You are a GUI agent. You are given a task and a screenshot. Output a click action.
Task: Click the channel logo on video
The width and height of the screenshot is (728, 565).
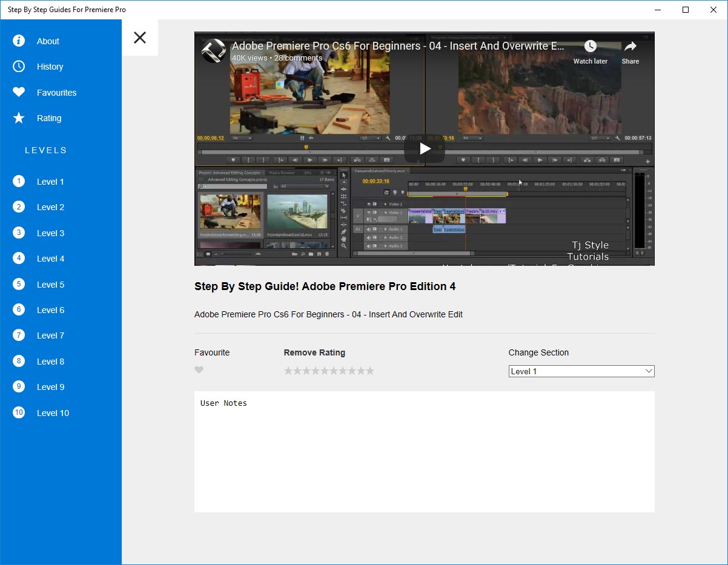[x=213, y=51]
